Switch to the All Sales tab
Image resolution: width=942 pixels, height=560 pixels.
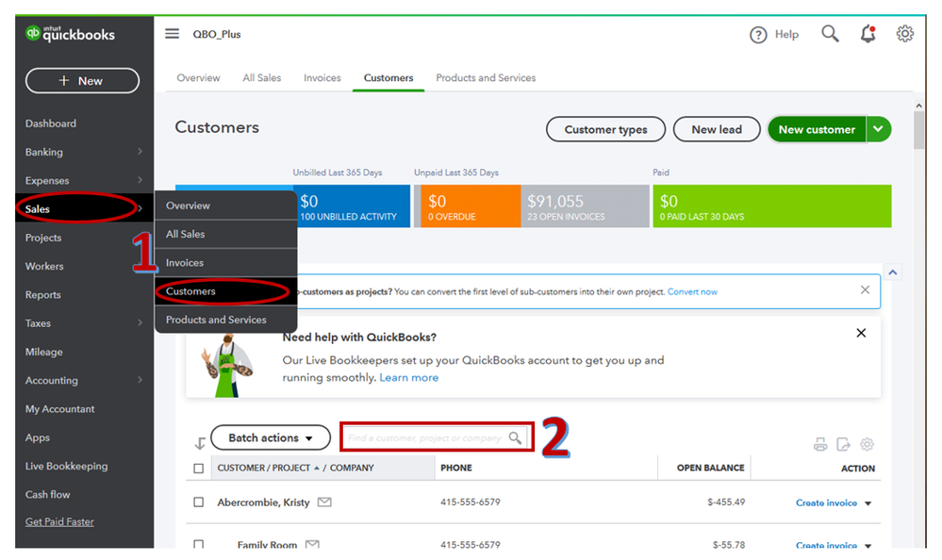point(262,77)
